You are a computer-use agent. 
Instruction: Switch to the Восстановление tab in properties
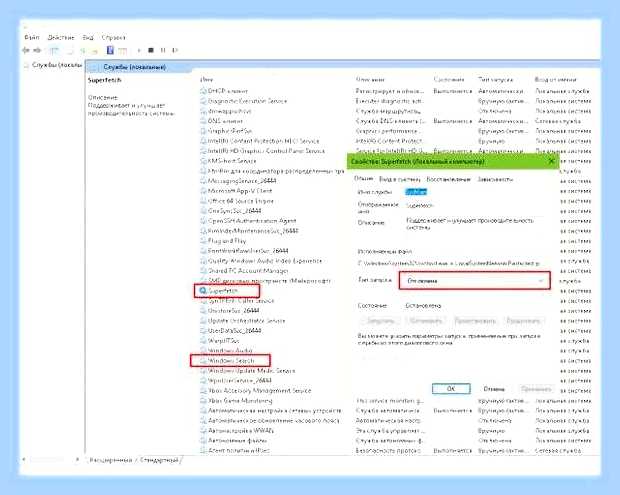(x=449, y=179)
